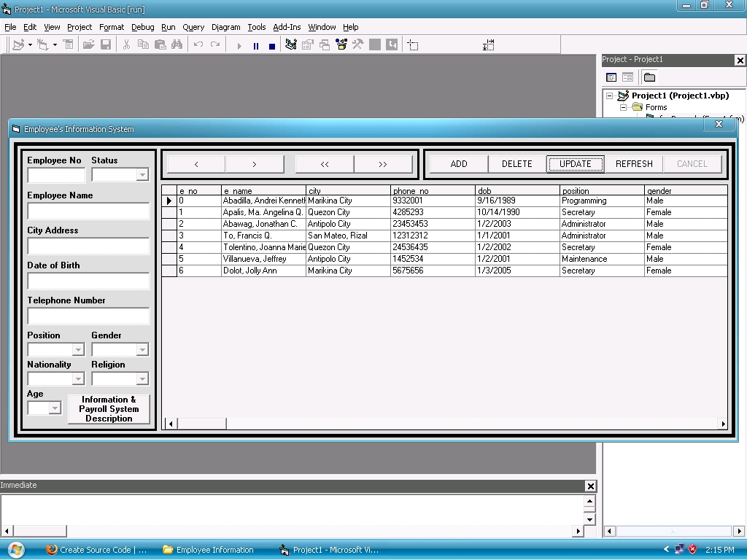Open the Add-Ins menu
747x560 pixels.
click(287, 27)
